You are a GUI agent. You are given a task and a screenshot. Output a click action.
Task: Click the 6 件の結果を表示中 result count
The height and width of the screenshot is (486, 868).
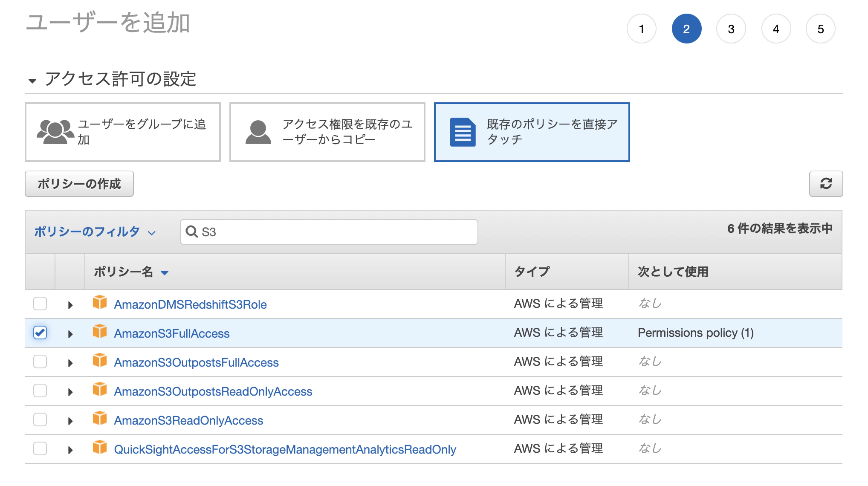(x=780, y=229)
